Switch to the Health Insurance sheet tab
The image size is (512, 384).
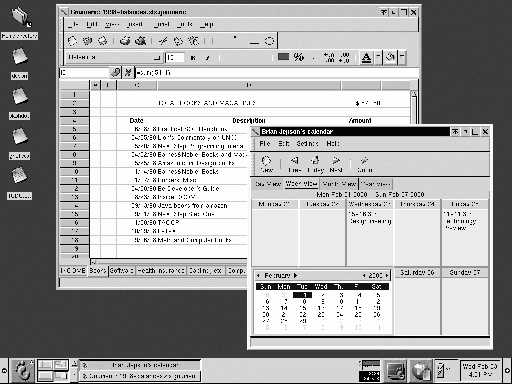pos(161,271)
